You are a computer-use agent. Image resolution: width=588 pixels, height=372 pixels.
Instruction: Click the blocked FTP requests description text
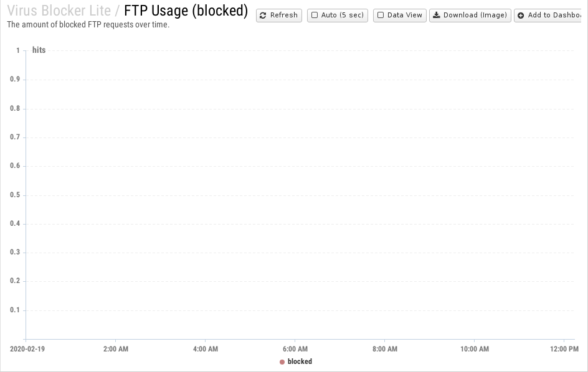pyautogui.click(x=88, y=25)
